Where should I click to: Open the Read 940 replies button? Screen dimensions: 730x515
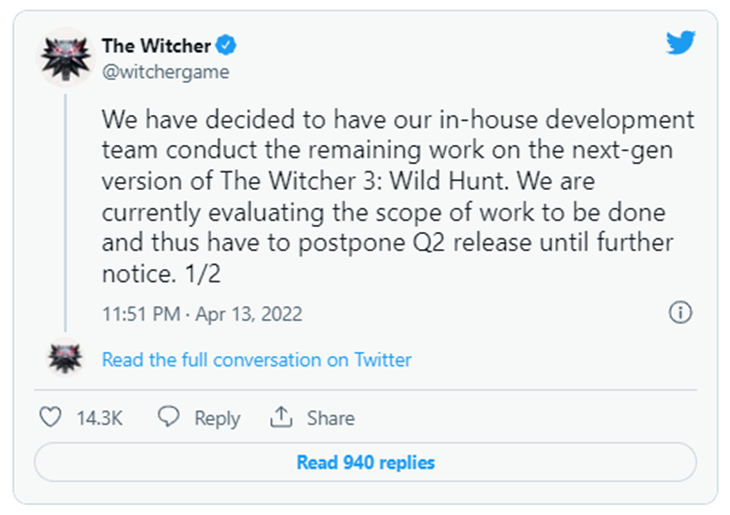point(365,462)
